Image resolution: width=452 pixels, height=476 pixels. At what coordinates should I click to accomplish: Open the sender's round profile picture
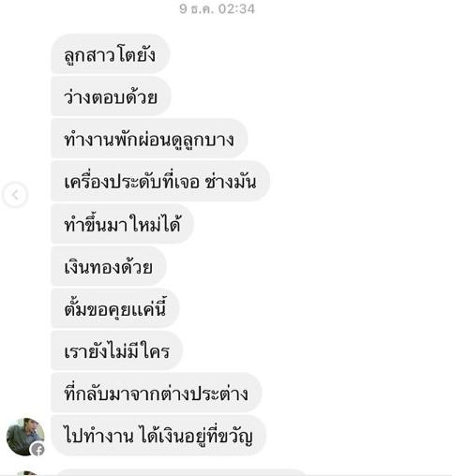tap(25, 437)
